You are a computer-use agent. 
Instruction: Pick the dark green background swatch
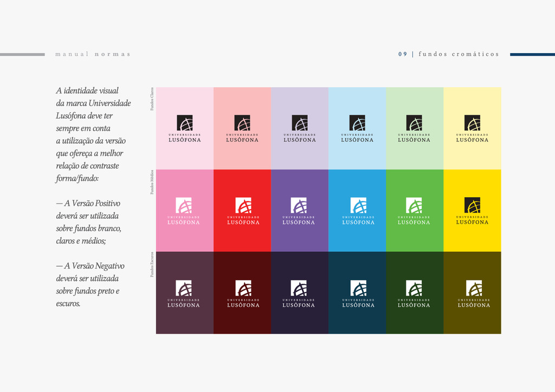pyautogui.click(x=415, y=293)
